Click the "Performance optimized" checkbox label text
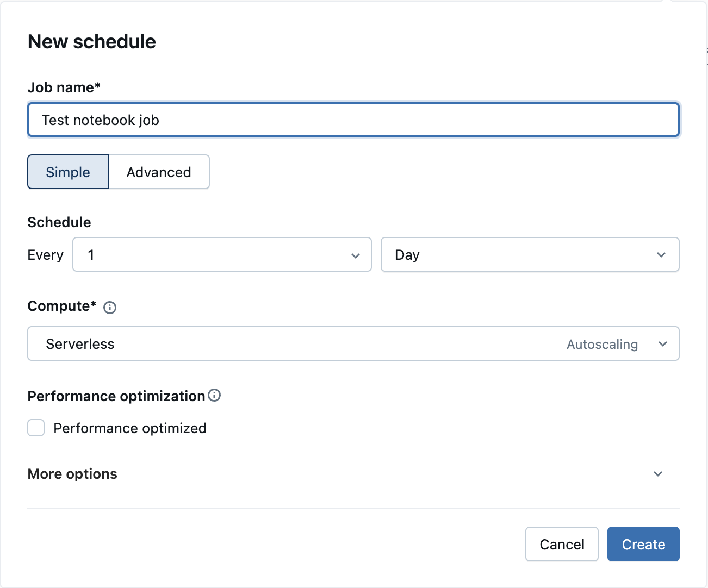The height and width of the screenshot is (588, 708). pyautogui.click(x=130, y=428)
